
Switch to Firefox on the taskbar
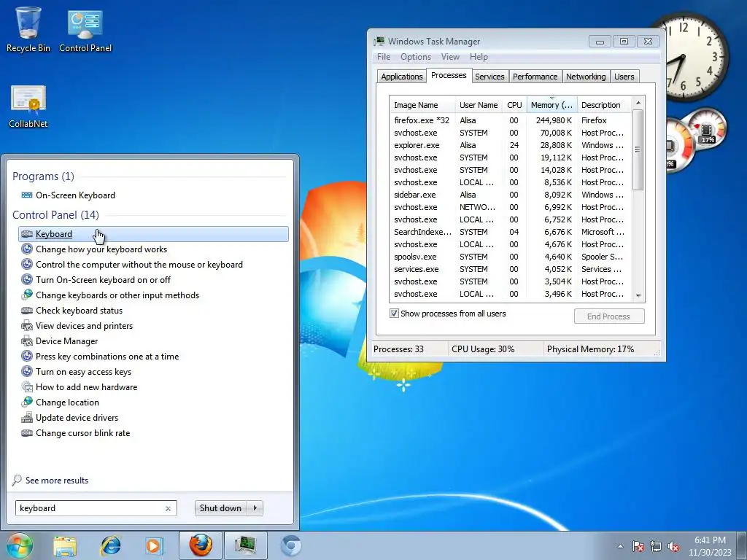tap(201, 545)
